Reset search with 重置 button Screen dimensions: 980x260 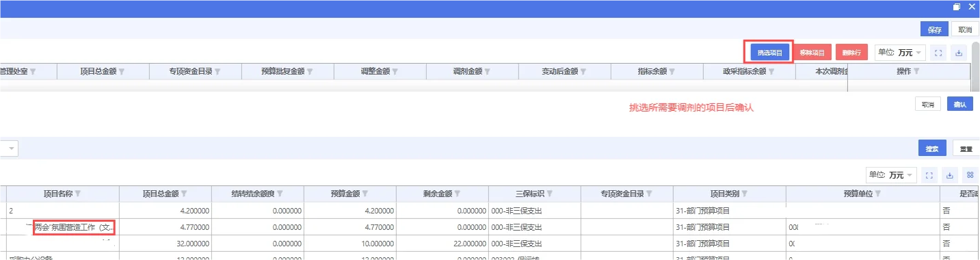pos(966,148)
